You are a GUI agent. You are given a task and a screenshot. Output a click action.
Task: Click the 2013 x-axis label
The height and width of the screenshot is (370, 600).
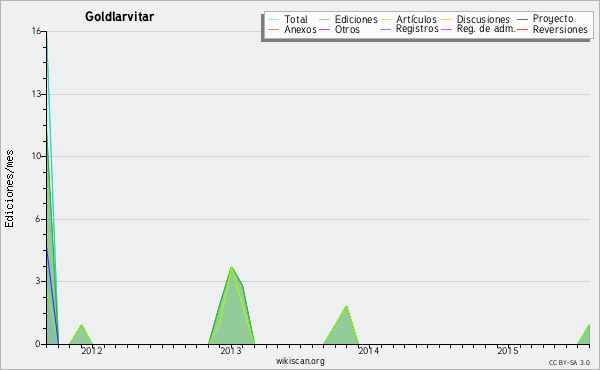click(230, 350)
